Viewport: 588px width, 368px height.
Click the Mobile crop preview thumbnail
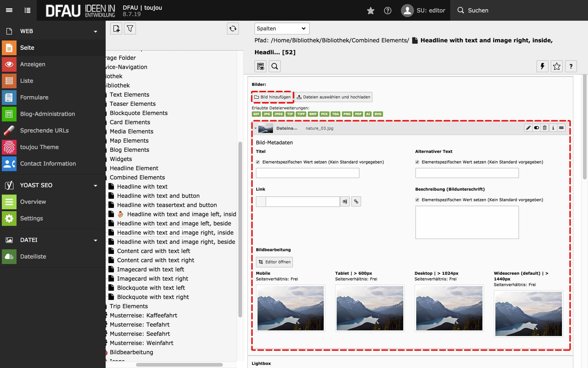pos(290,308)
